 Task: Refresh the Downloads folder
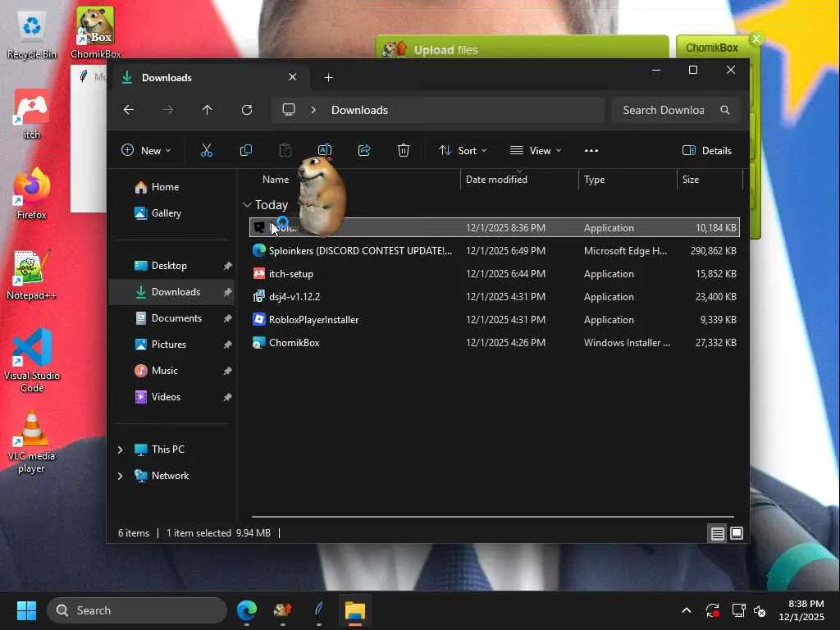click(247, 110)
